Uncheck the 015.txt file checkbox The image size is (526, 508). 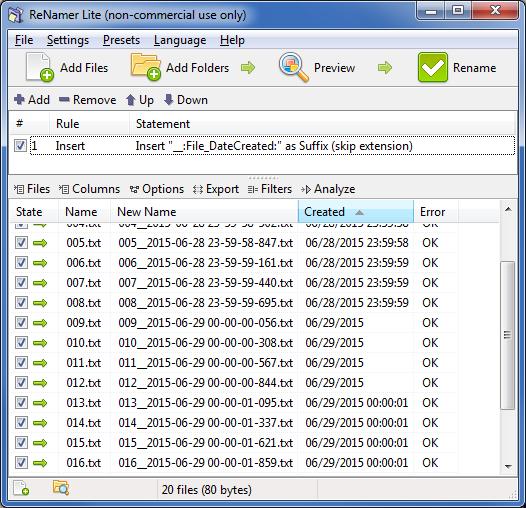[21, 443]
